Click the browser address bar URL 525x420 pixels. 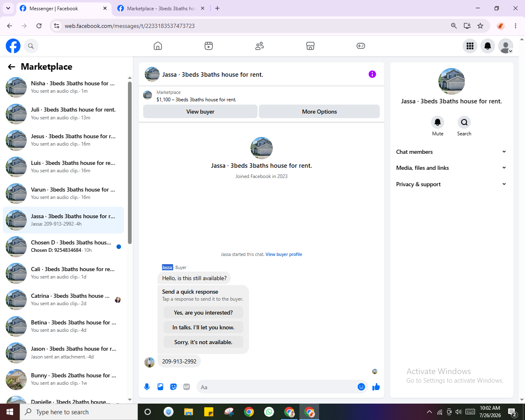pyautogui.click(x=130, y=26)
